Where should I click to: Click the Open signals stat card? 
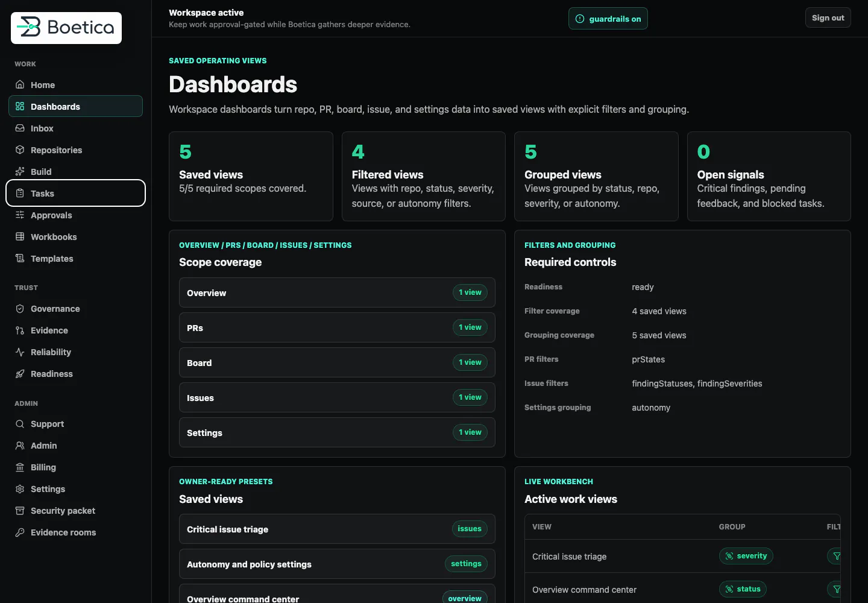click(x=769, y=176)
